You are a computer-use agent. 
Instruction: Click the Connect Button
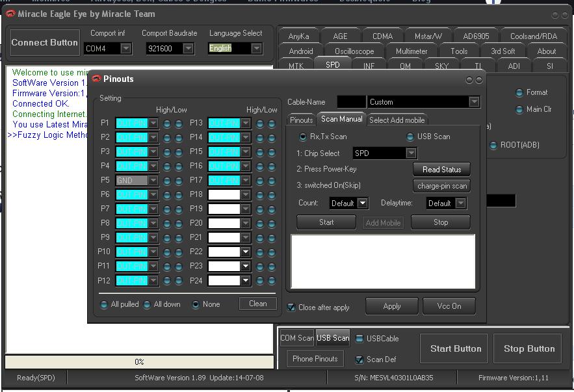(45, 42)
